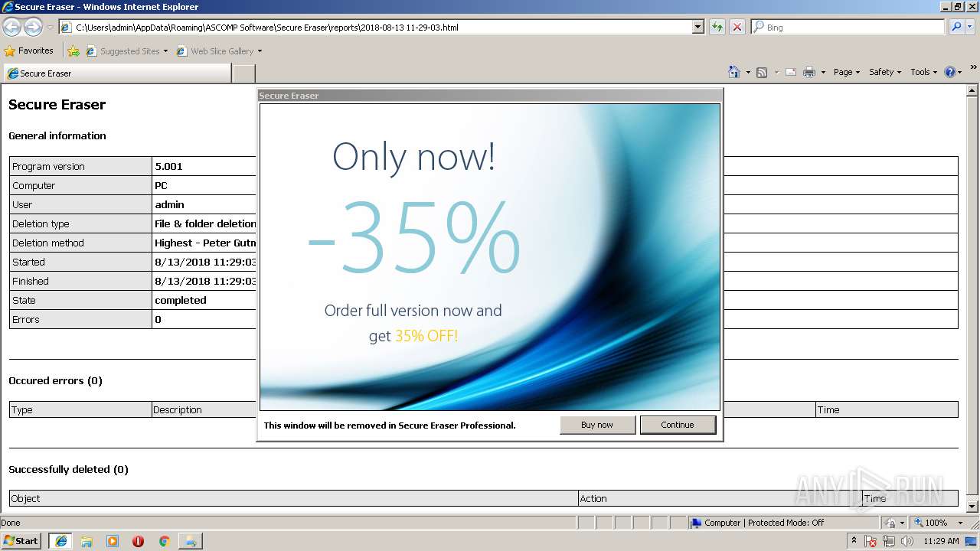Click the Home icon in command bar
Screen dimensions: 980x551
coord(733,72)
